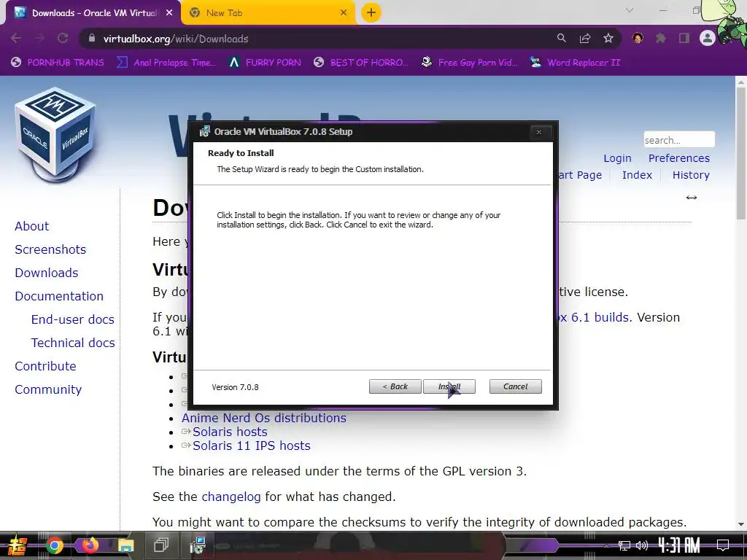Open the tab search chevron
The image size is (747, 560).
pyautogui.click(x=630, y=10)
